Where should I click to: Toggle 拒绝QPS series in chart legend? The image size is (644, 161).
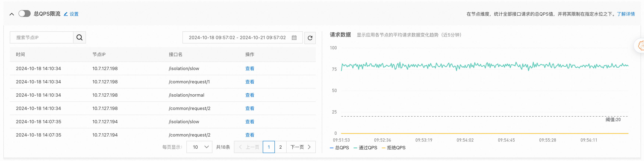point(394,148)
